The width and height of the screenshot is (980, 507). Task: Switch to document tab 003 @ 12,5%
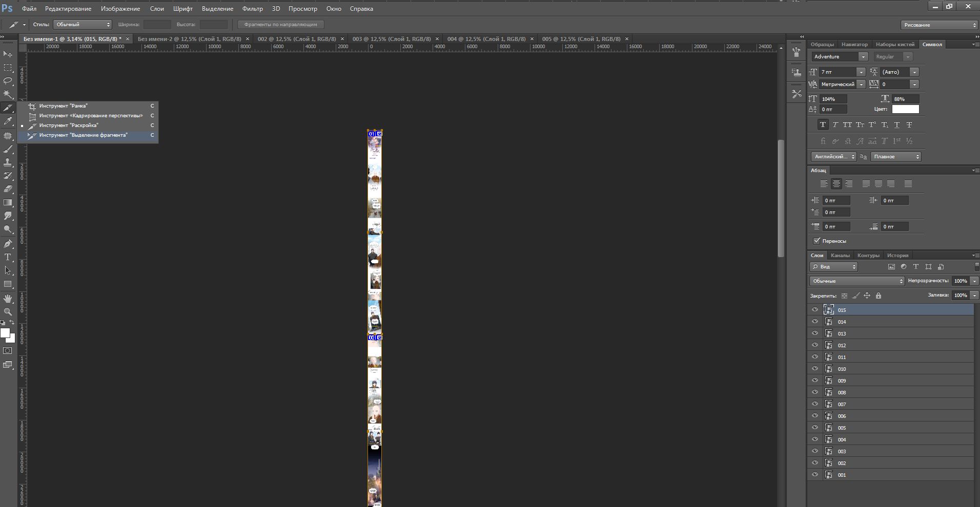392,39
